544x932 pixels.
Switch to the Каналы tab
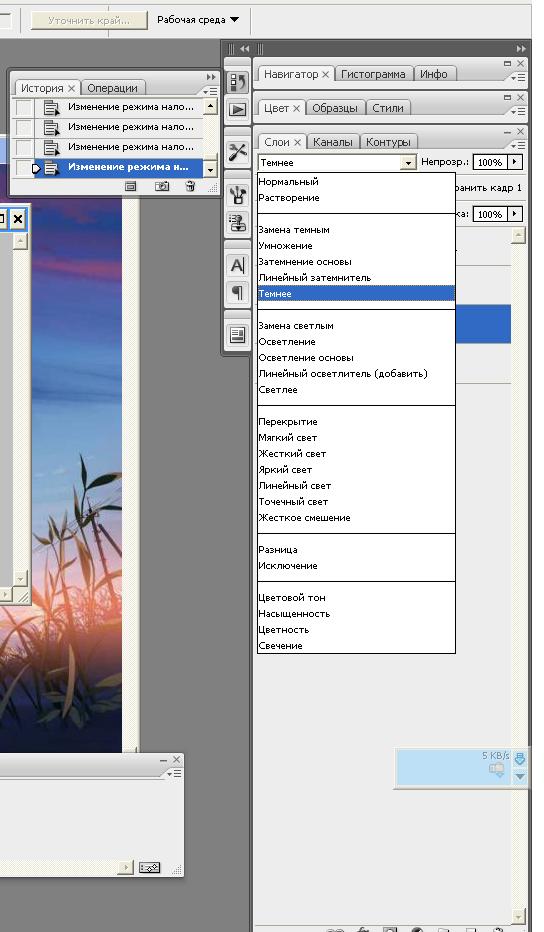click(332, 142)
